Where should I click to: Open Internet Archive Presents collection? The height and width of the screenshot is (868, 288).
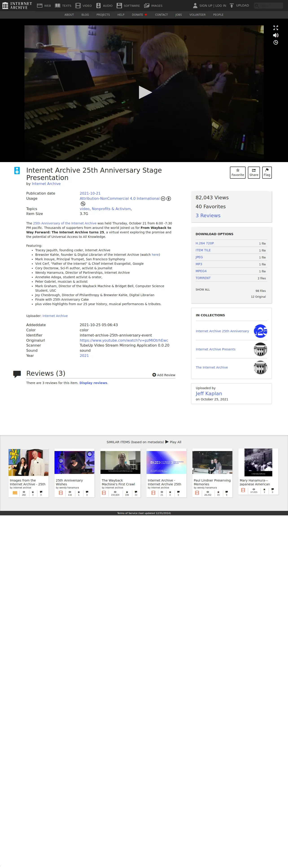pyautogui.click(x=216, y=349)
